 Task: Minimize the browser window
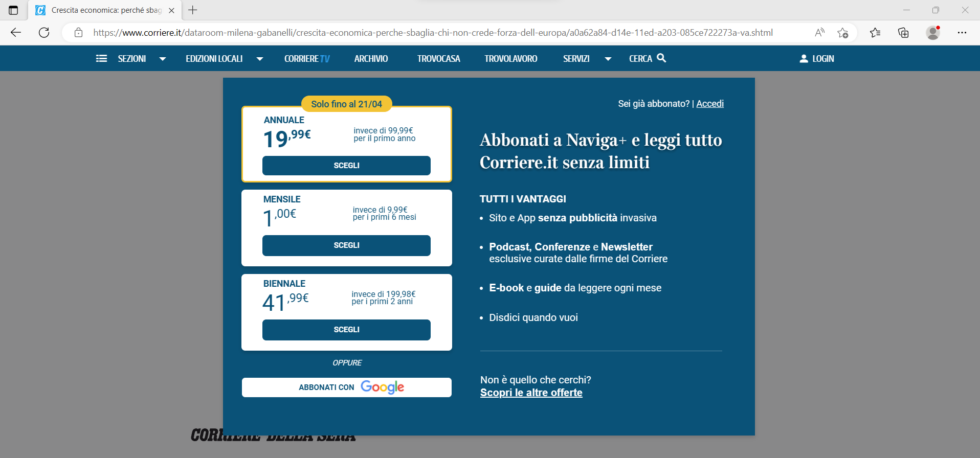point(906,10)
